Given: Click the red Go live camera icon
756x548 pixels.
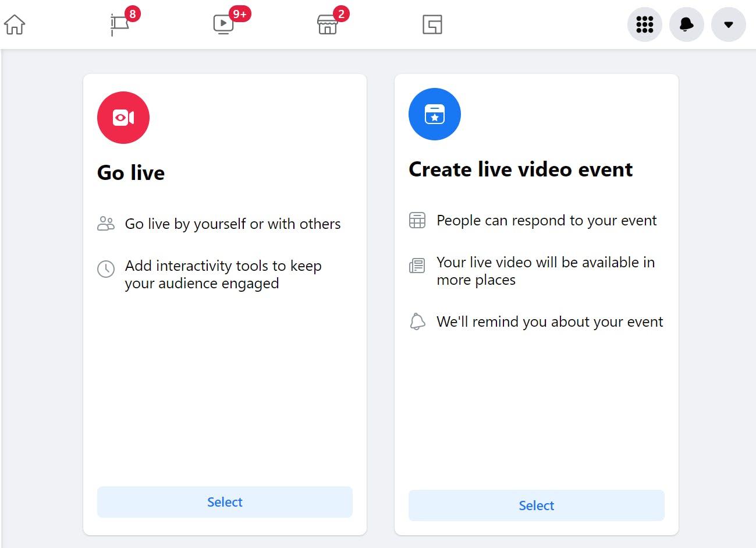Looking at the screenshot, I should 123,118.
